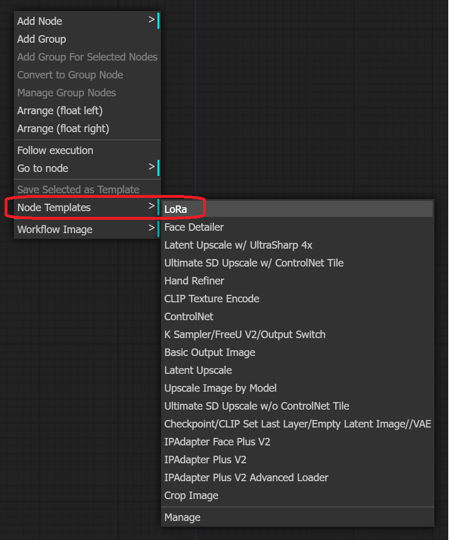Select Add Group For Selected Nodes
Viewport: 450px width, 540px height.
click(87, 57)
